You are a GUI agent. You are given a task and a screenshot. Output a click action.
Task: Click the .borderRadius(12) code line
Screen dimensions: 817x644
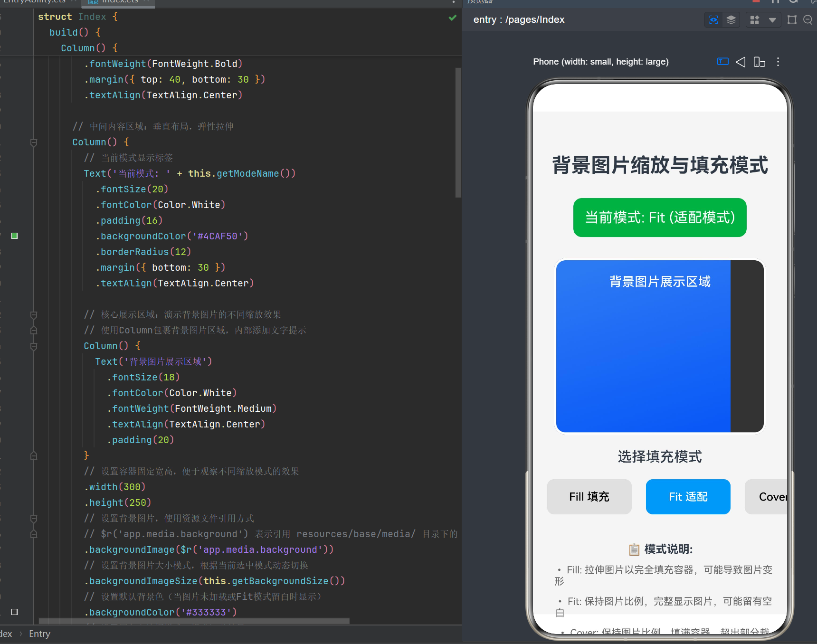(143, 252)
